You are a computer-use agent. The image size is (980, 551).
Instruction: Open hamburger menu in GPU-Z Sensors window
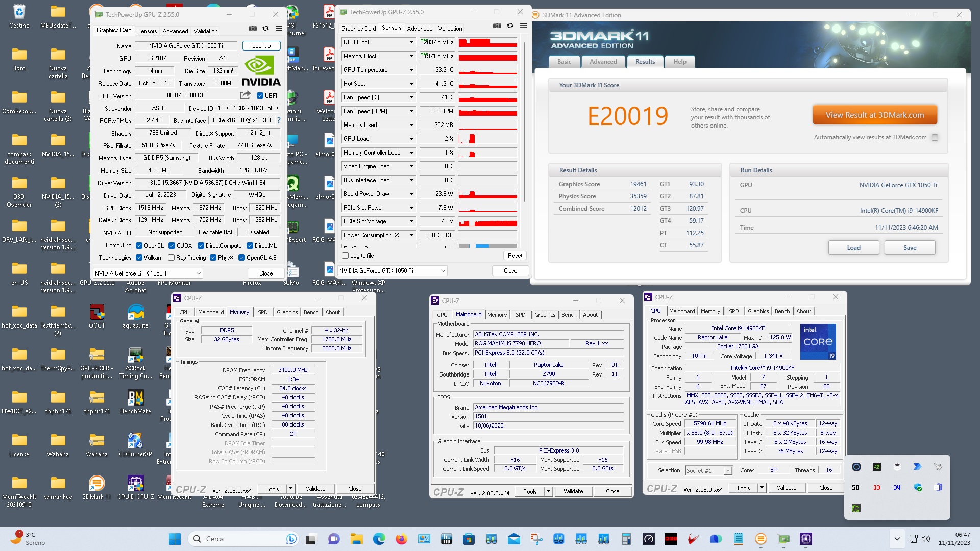pyautogui.click(x=523, y=26)
